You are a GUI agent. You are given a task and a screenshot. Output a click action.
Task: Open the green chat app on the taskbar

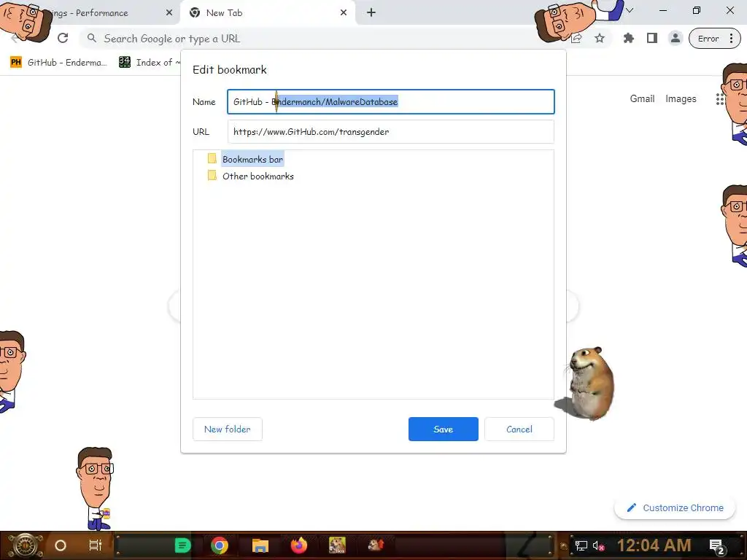(x=182, y=545)
